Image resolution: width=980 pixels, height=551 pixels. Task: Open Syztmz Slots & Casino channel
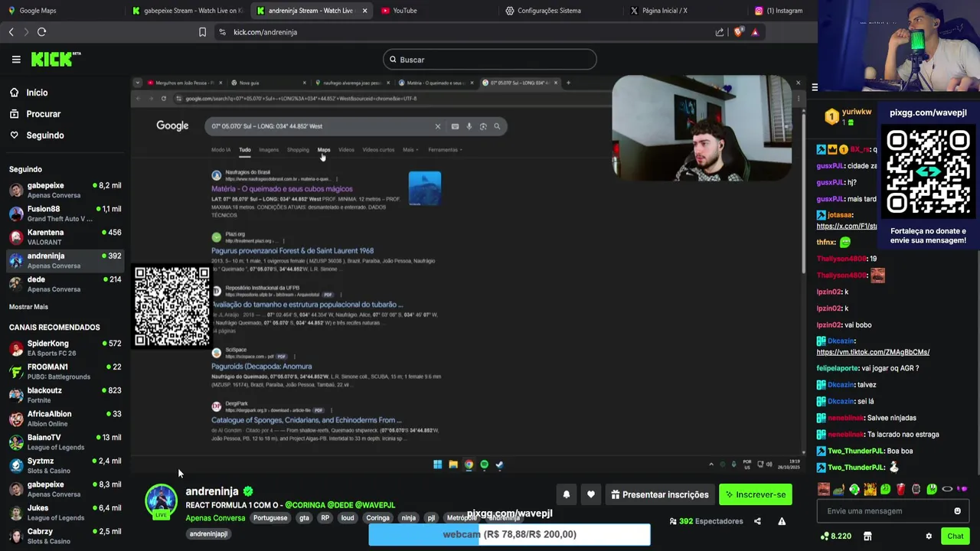pos(65,466)
